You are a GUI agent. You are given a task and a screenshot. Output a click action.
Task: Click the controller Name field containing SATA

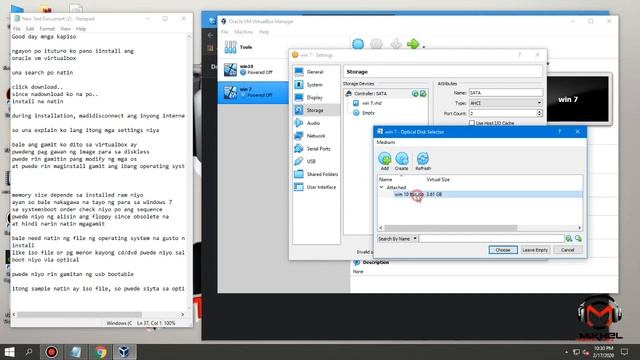[505, 93]
